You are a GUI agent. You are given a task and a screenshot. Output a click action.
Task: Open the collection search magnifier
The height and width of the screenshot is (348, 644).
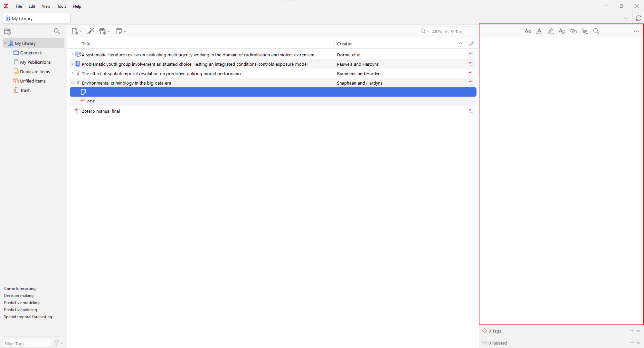pyautogui.click(x=57, y=31)
